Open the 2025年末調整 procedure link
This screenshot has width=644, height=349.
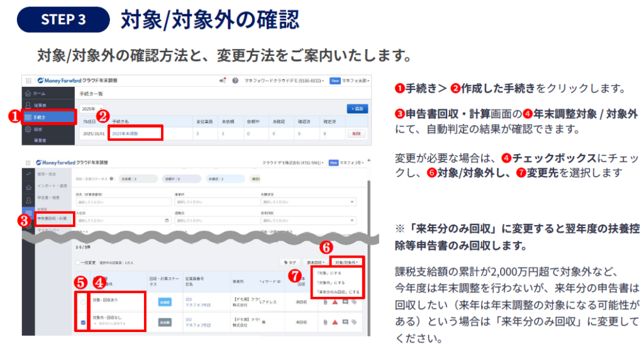[x=125, y=133]
